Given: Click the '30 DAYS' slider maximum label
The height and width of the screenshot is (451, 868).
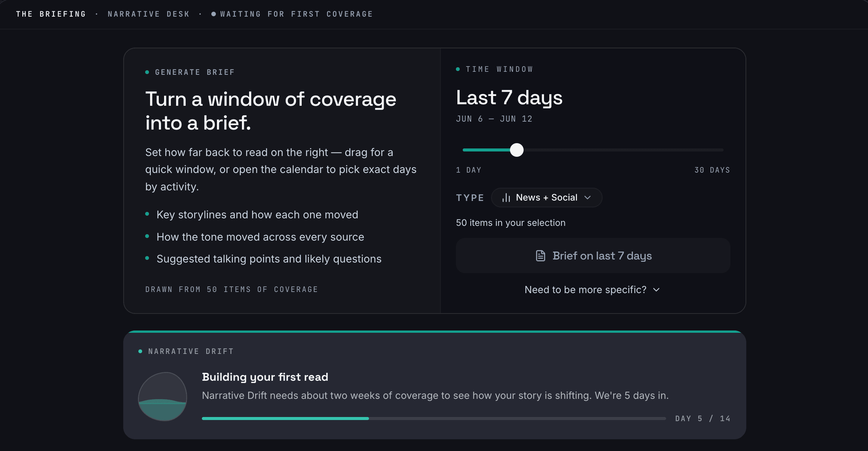Looking at the screenshot, I should [x=712, y=170].
